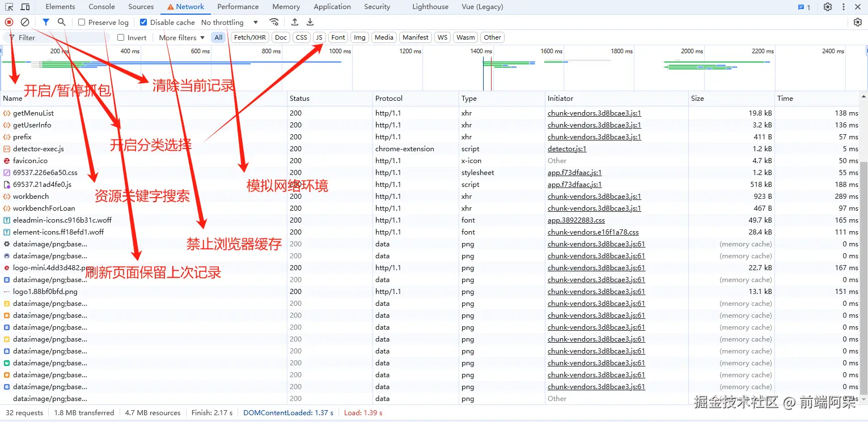The image size is (868, 422).
Task: Open getMenuList initiator chunk-vendors link
Action: (x=594, y=113)
